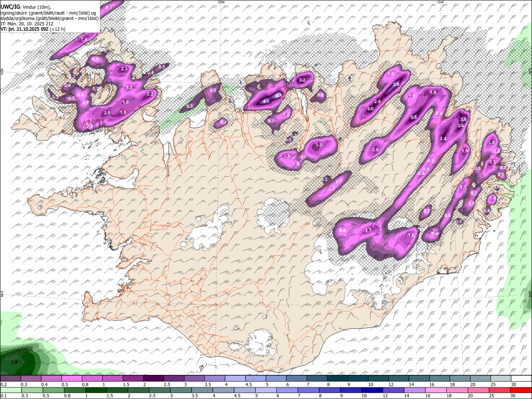Click the '20W' longitude label
This screenshot has width=532, height=399.
coord(221,2)
